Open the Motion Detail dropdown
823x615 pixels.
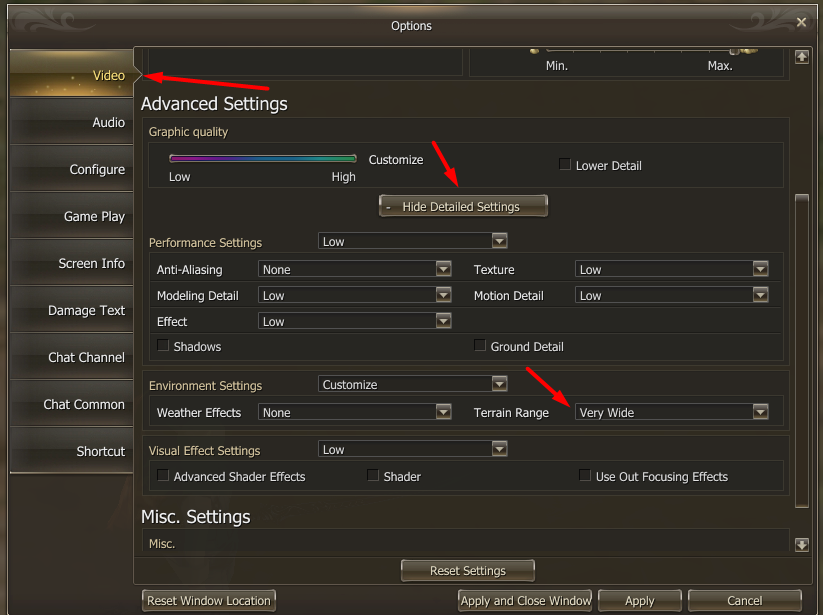(x=671, y=295)
